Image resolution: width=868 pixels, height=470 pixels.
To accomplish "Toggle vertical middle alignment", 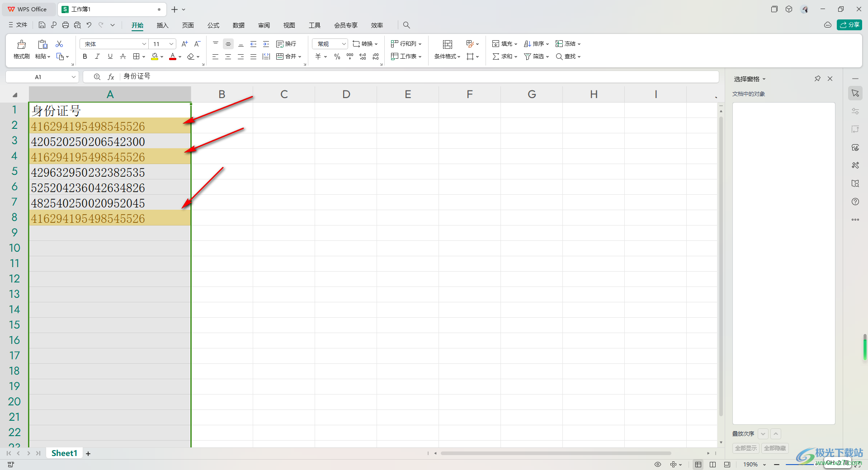I will coord(228,44).
